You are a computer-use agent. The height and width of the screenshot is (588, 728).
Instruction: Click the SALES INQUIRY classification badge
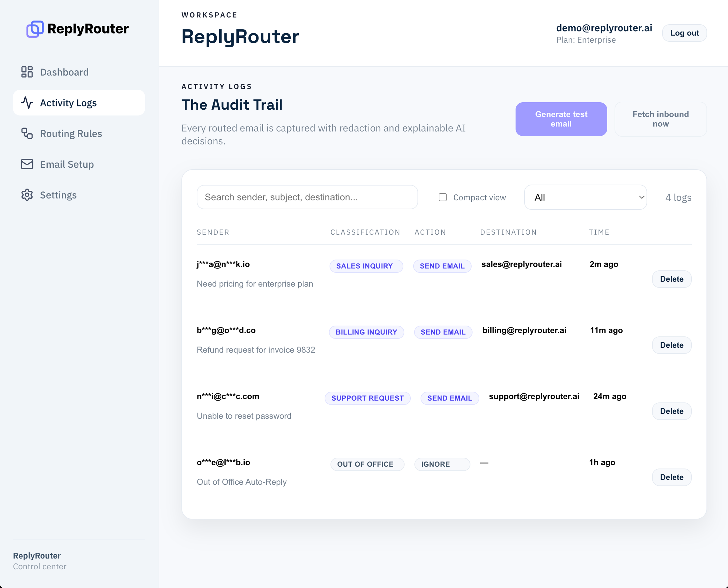(366, 266)
